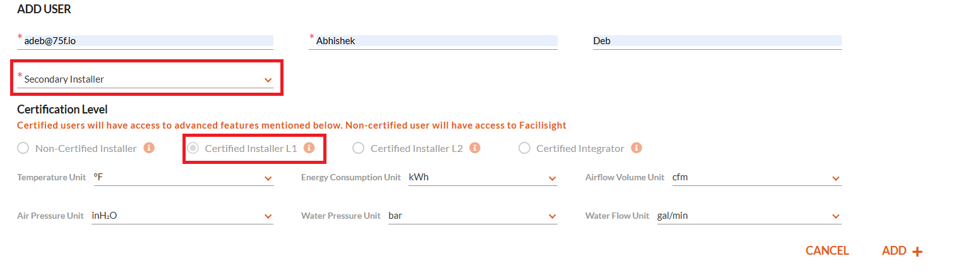The image size is (980, 273).
Task: Open the Water Flow Unit dropdown
Action: tap(748, 216)
